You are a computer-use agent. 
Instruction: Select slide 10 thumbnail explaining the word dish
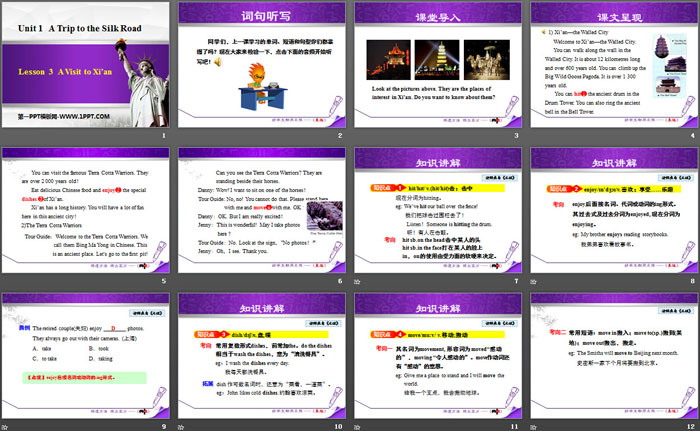262,356
